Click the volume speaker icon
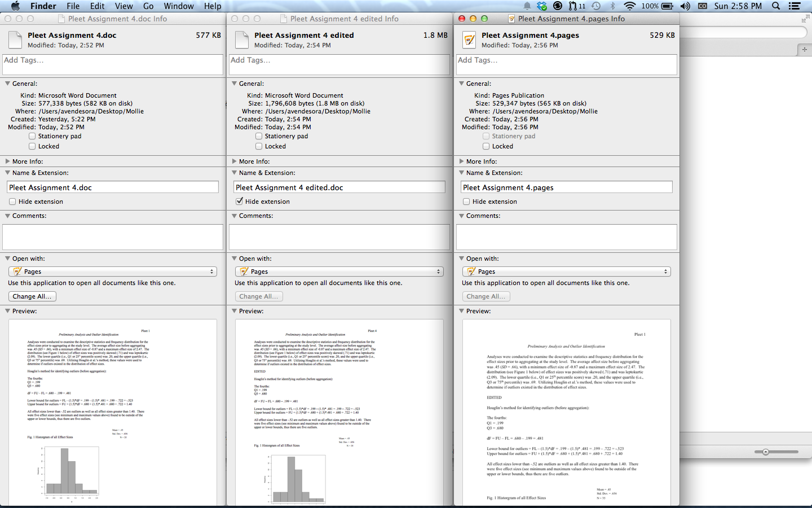This screenshot has height=508, width=812. (x=685, y=6)
